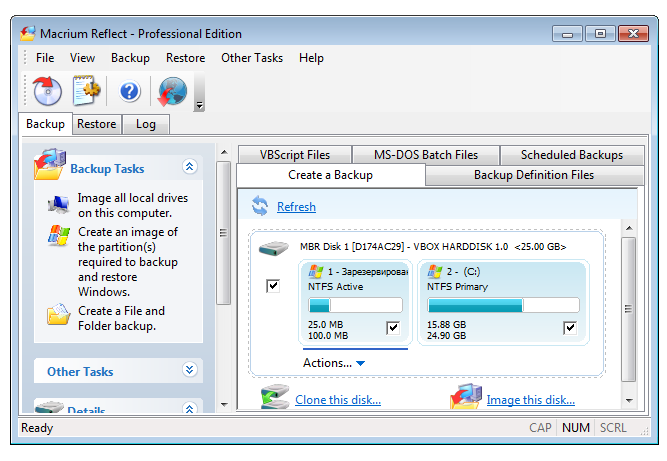Image resolution: width=667 pixels, height=461 pixels.
Task: Click the left panel scroll up arrow
Action: [224, 152]
